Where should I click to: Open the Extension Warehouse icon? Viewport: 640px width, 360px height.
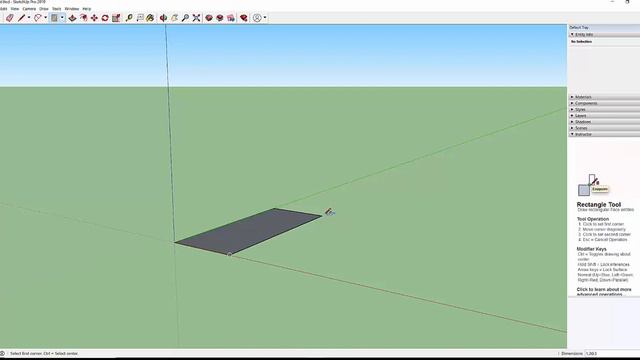pyautogui.click(x=231, y=18)
